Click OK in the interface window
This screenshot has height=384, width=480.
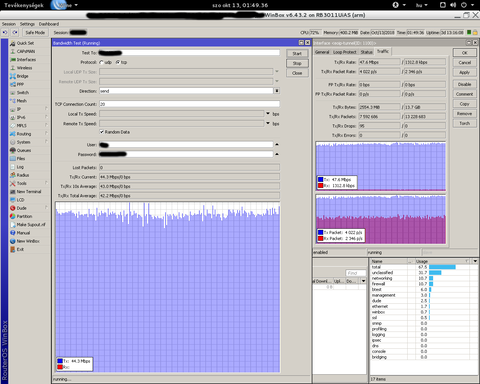465,53
